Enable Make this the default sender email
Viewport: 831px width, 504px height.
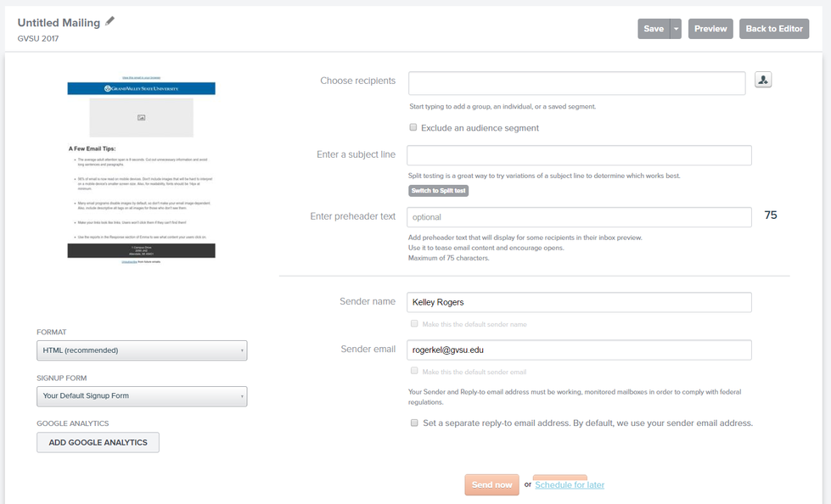(x=414, y=372)
